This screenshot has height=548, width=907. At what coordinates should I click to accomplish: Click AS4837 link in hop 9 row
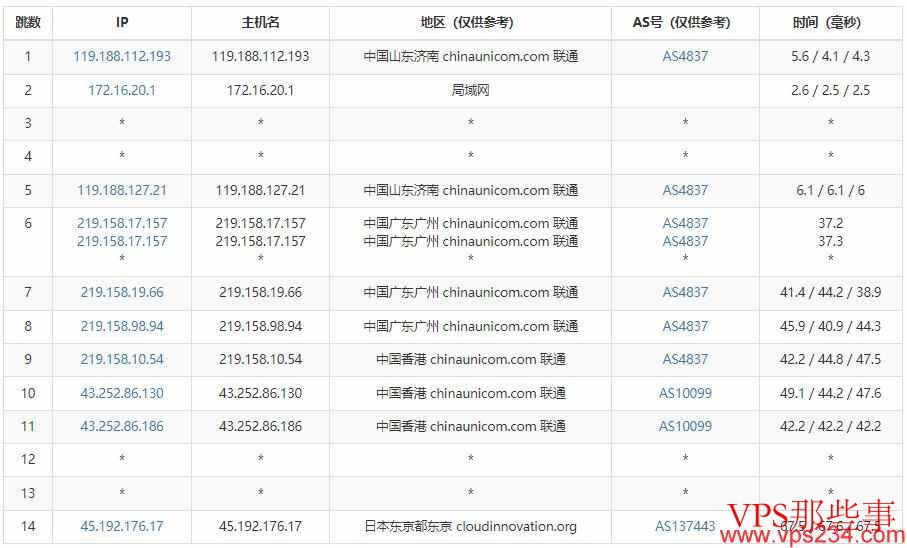[685, 359]
